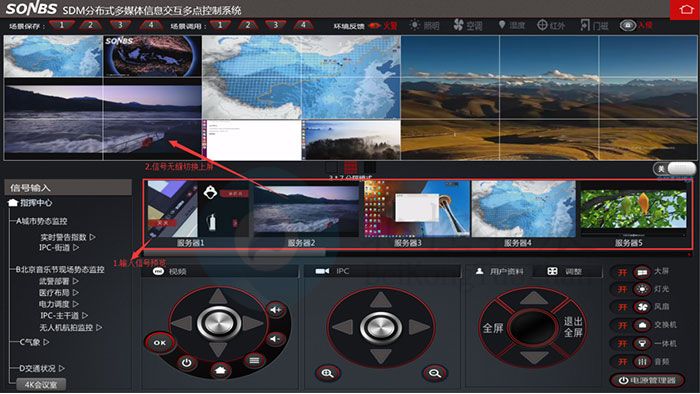Click the power icon on the video remote

click(187, 363)
